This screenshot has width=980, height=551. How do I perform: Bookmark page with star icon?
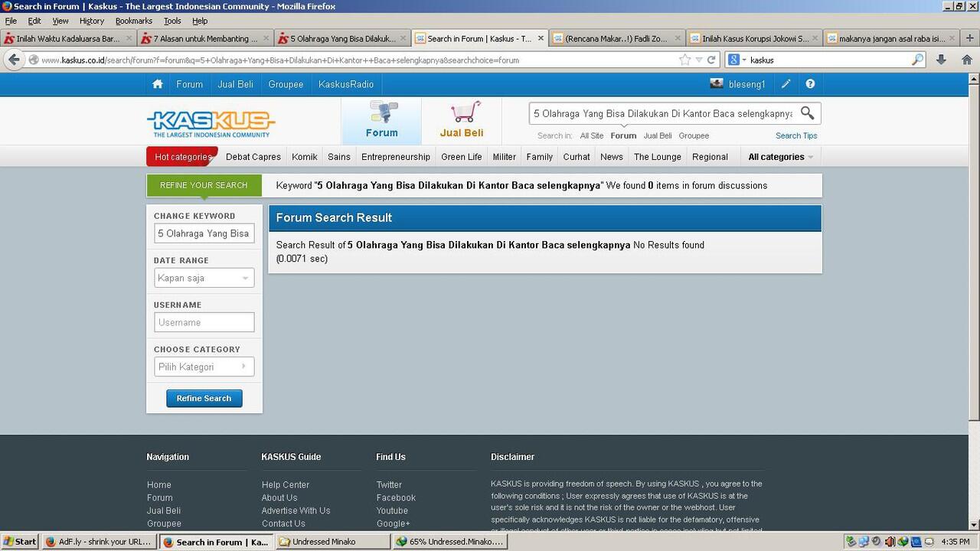(x=685, y=60)
